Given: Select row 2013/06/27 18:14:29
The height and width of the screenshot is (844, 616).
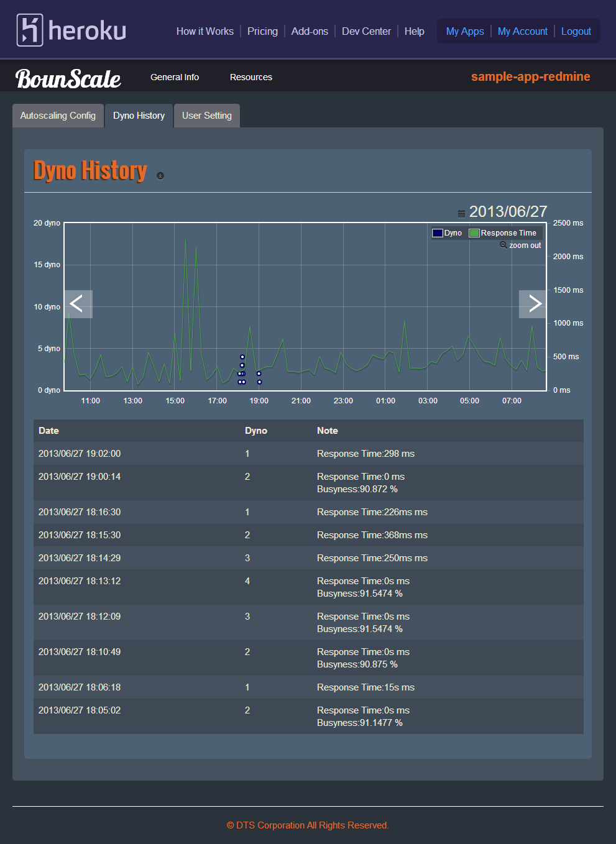Looking at the screenshot, I should pos(308,558).
